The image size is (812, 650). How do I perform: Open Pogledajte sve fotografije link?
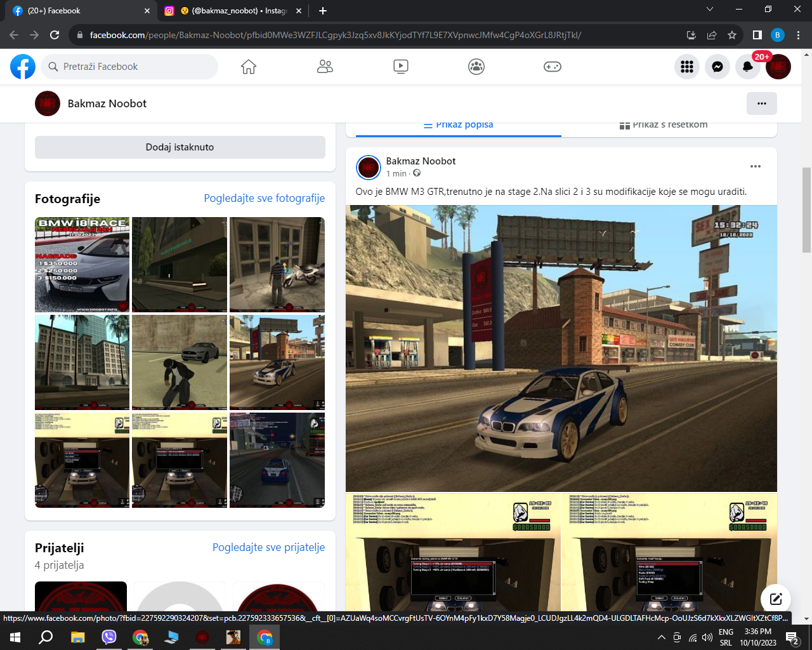tap(265, 198)
